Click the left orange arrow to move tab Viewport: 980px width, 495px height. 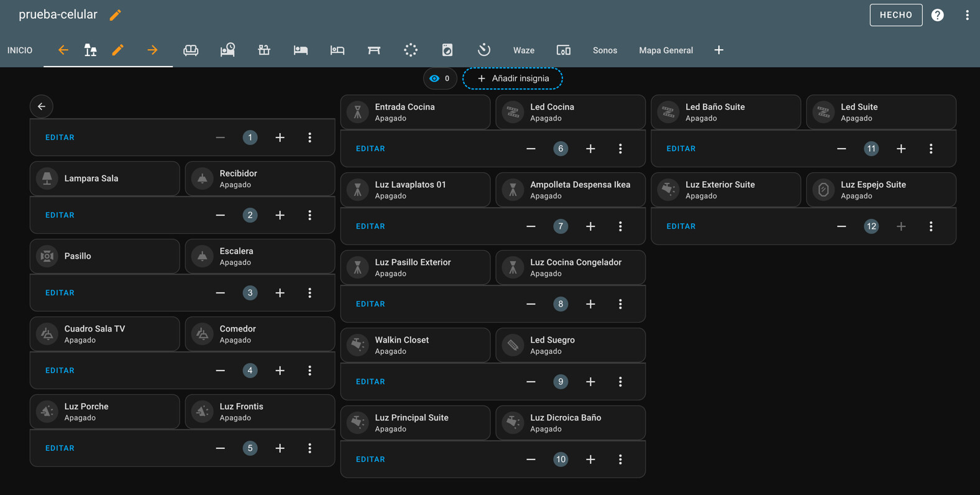63,50
